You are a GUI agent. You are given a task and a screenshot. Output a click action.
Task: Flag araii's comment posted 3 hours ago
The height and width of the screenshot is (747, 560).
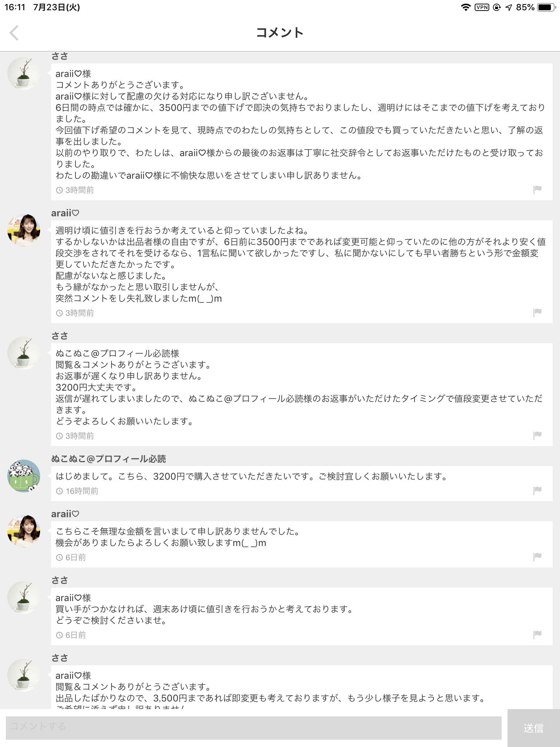point(537,312)
